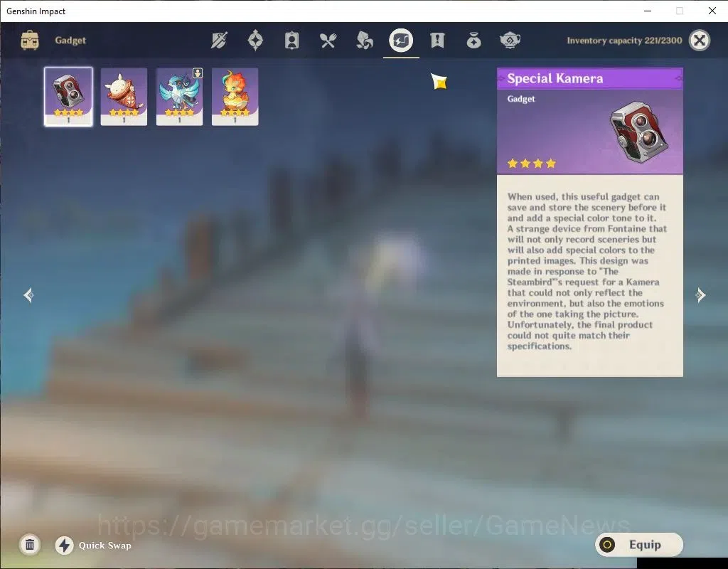Select the Gadget inventory tab

[401, 41]
